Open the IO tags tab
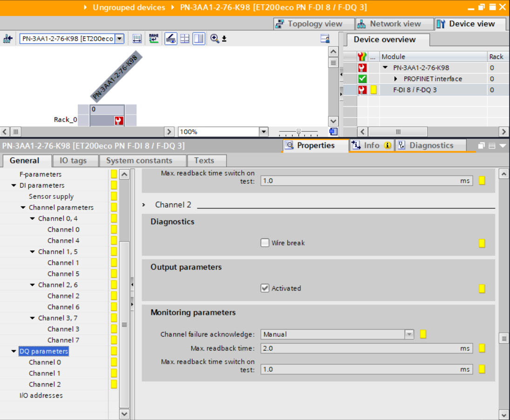The width and height of the screenshot is (510, 420). (73, 161)
